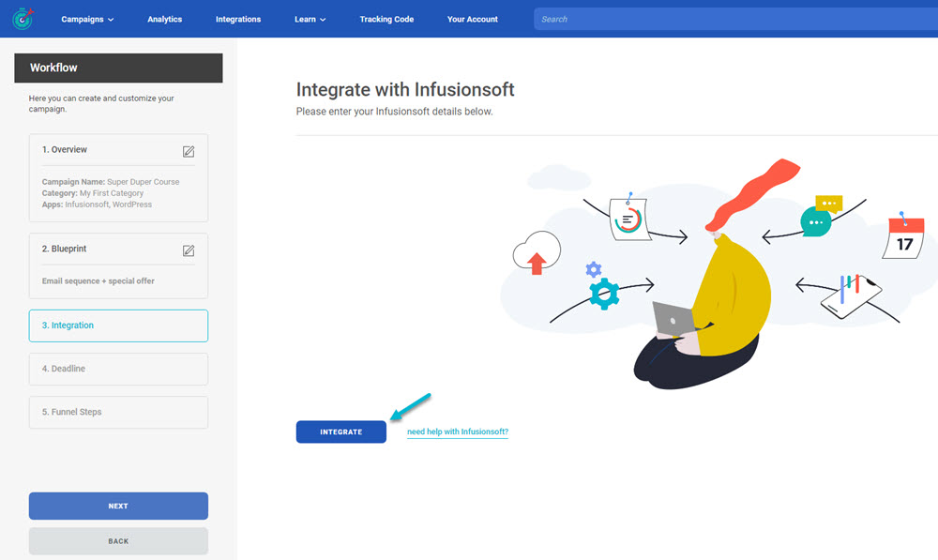Open the Tracking Code page
Screen dimensions: 938x560
386,19
